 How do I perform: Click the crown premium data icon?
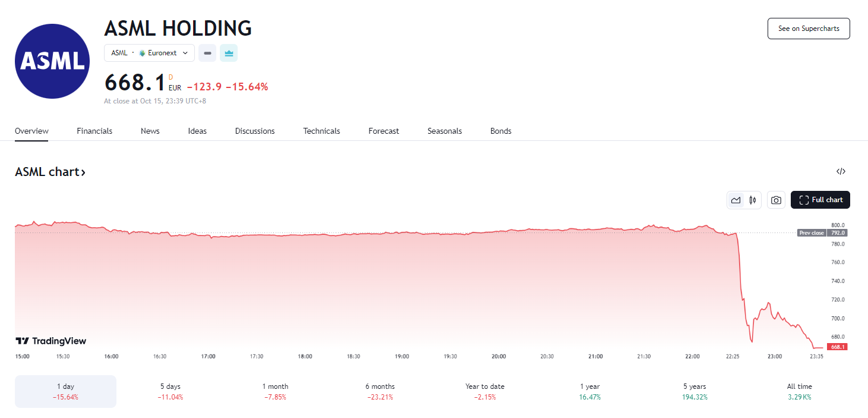[x=229, y=53]
